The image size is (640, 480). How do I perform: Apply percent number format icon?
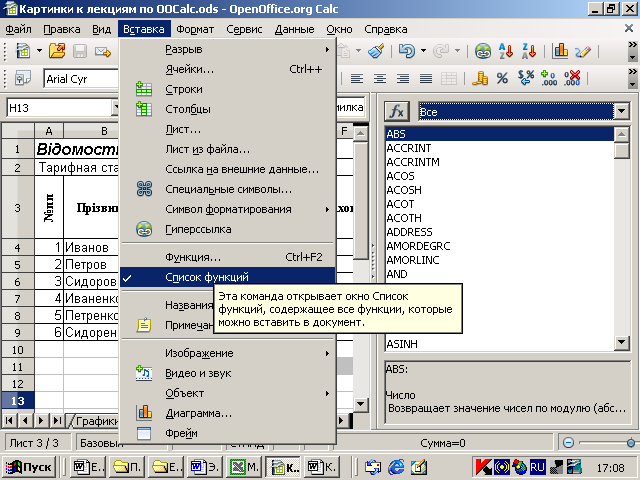(x=502, y=78)
